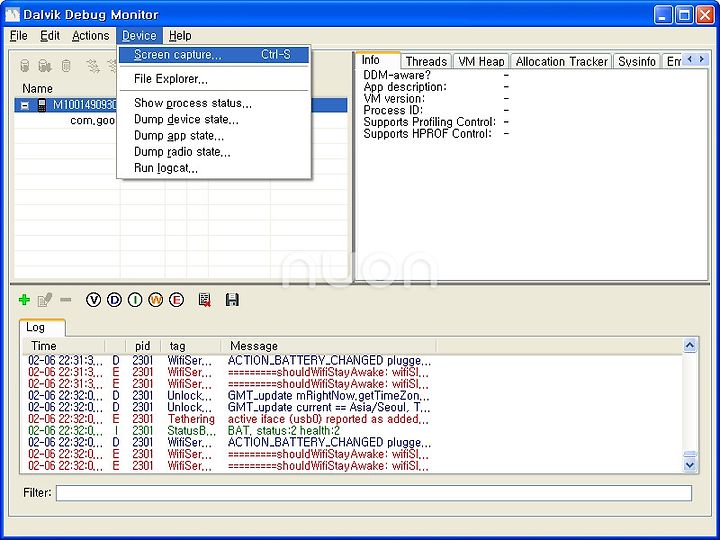Viewport: 720px width, 540px height.
Task: Select the log row 'GMT_update mRightNow.getTimeZon...'
Action: pos(353,395)
